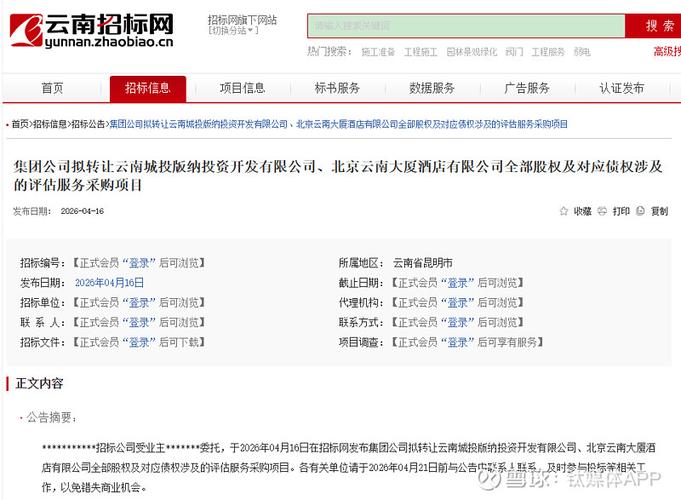The image size is (681, 500).
Task: Click the 打印 printer icon
Action: coord(602,211)
